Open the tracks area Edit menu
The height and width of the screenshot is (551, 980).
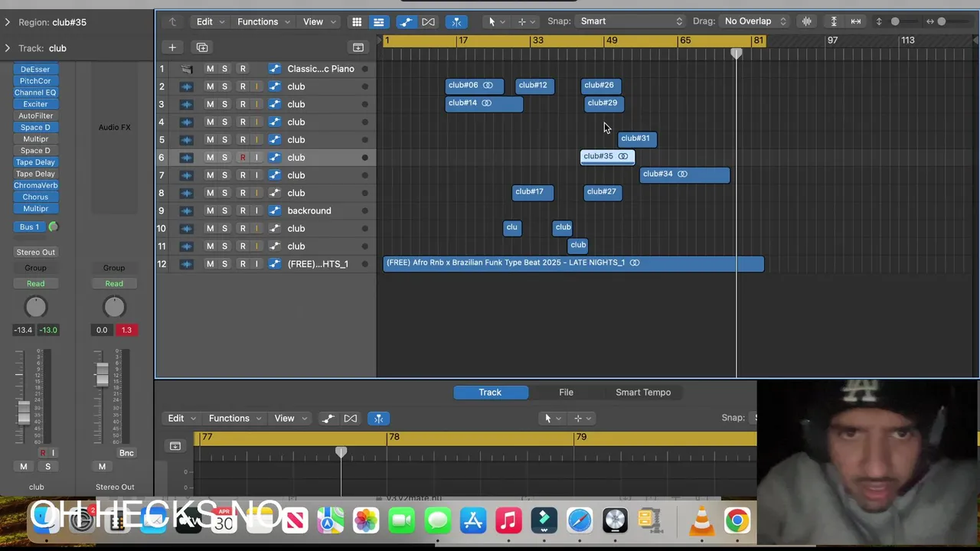pos(210,21)
